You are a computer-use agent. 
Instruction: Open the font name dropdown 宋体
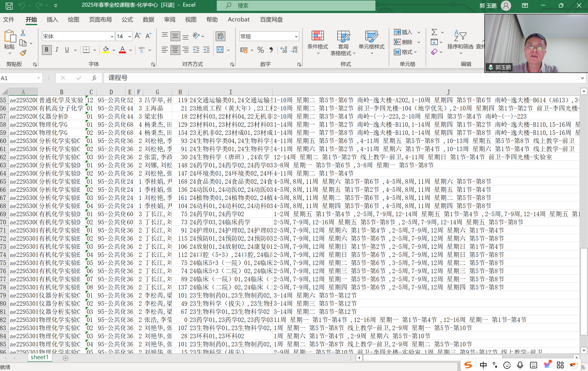click(112, 37)
